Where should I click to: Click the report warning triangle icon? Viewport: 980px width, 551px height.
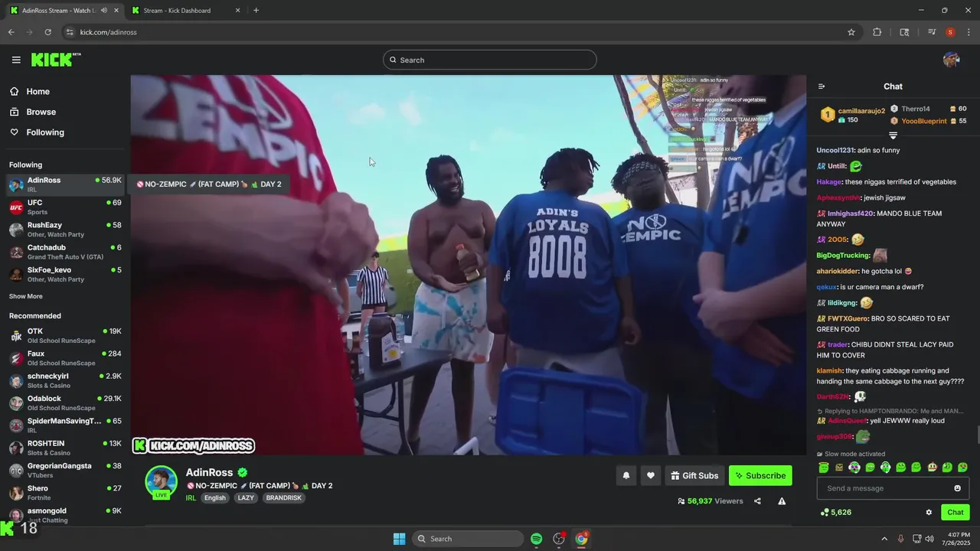pyautogui.click(x=782, y=501)
